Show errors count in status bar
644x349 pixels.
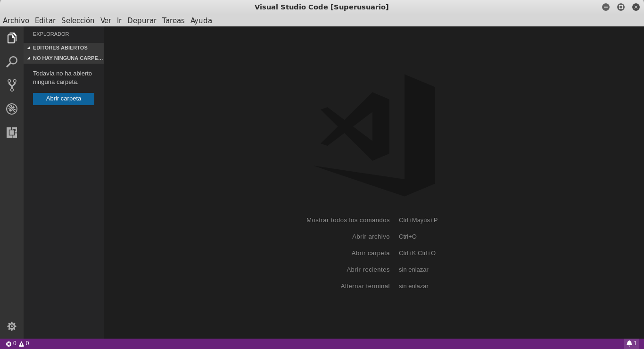click(11, 344)
